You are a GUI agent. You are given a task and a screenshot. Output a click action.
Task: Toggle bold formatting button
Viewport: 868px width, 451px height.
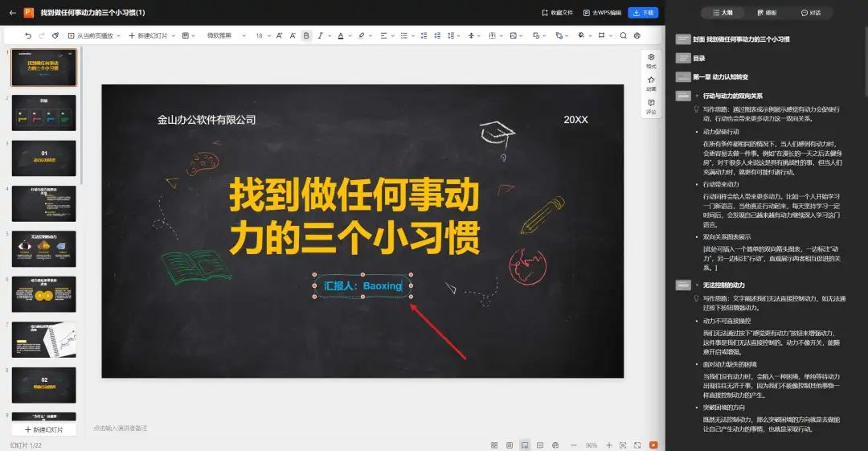click(x=306, y=35)
